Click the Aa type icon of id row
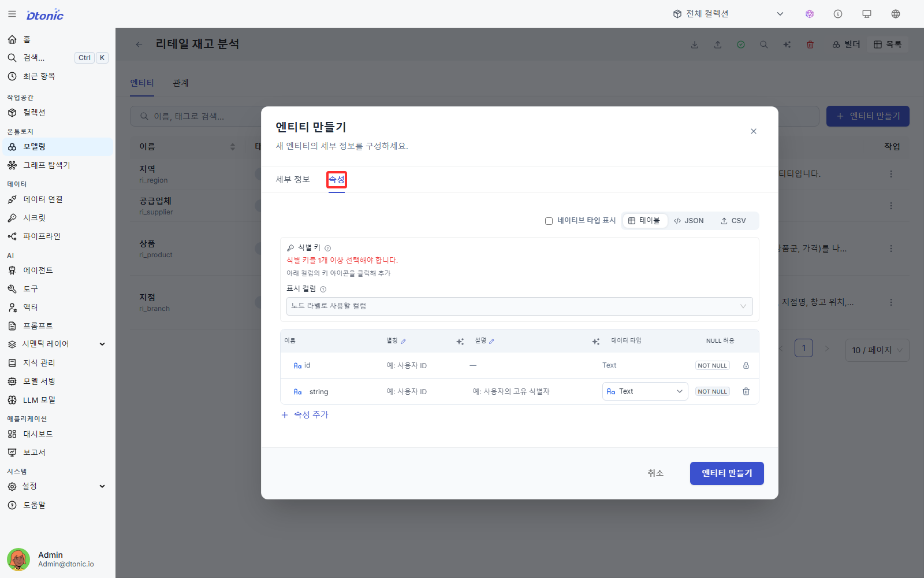 (x=297, y=365)
